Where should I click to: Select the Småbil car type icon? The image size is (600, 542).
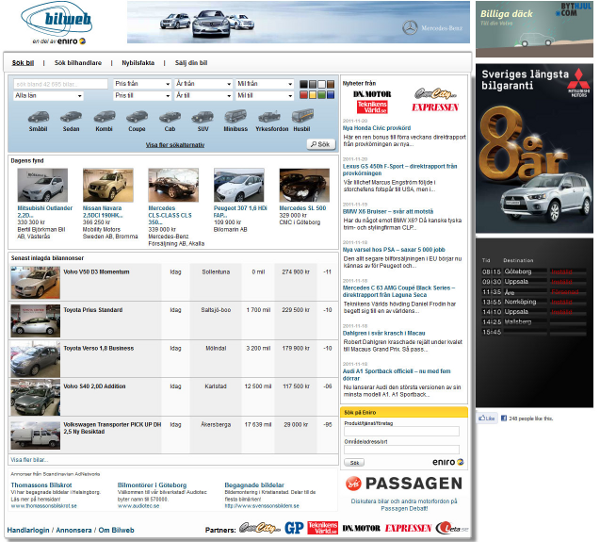tap(38, 116)
